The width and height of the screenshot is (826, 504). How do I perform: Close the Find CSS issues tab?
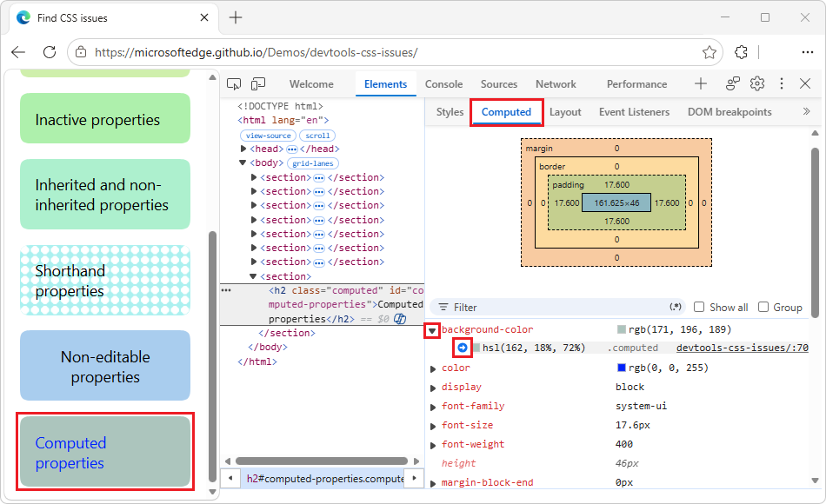(204, 17)
